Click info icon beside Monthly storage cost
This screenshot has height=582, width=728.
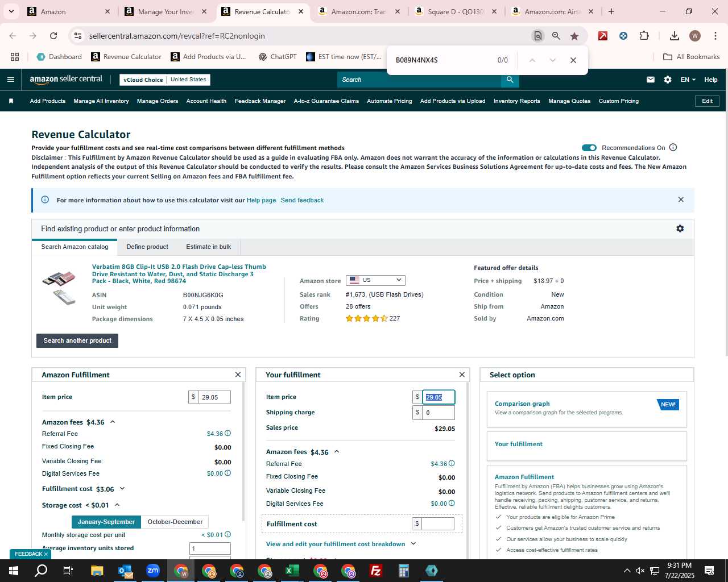coord(228,534)
